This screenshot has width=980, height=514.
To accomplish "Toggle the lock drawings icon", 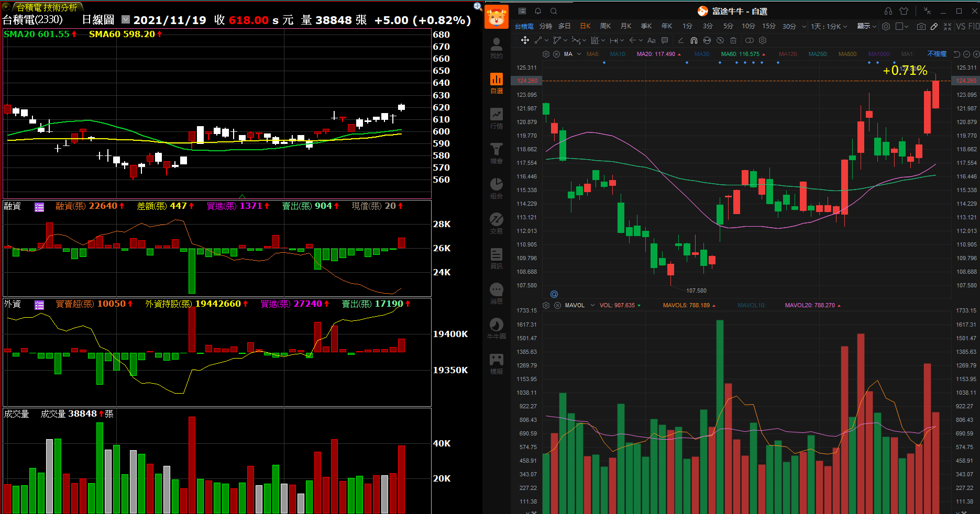I will 707,40.
